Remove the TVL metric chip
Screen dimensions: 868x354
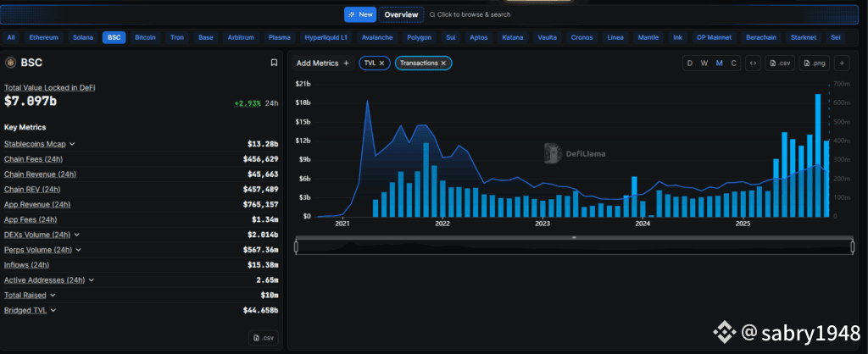(381, 64)
